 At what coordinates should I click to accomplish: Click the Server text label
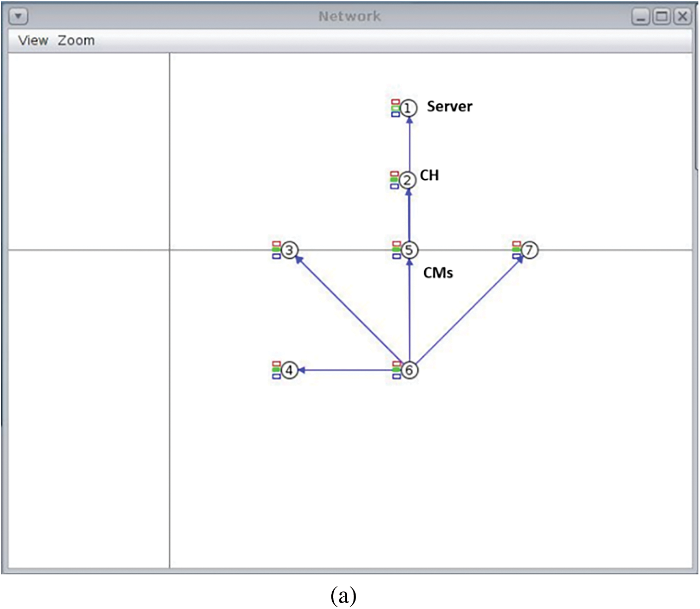[450, 106]
